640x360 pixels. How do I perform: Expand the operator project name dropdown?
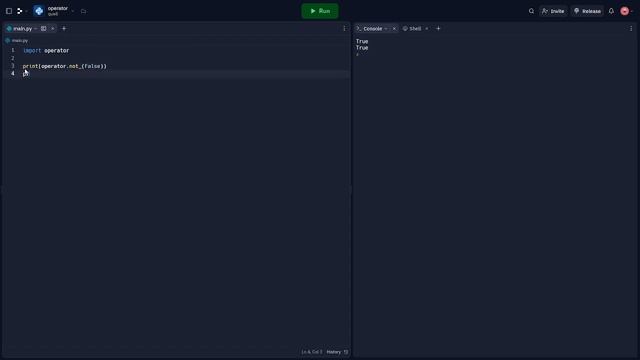tap(73, 11)
